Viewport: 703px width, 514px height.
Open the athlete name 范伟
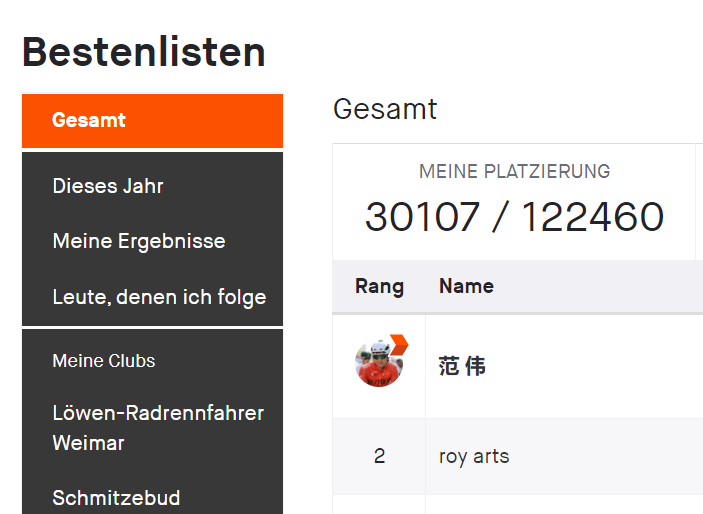pyautogui.click(x=462, y=366)
